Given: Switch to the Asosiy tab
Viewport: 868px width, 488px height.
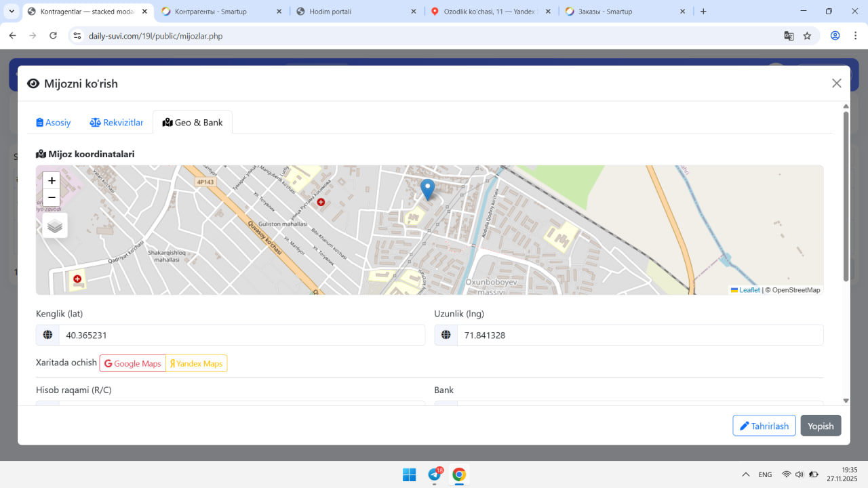Looking at the screenshot, I should pos(54,123).
